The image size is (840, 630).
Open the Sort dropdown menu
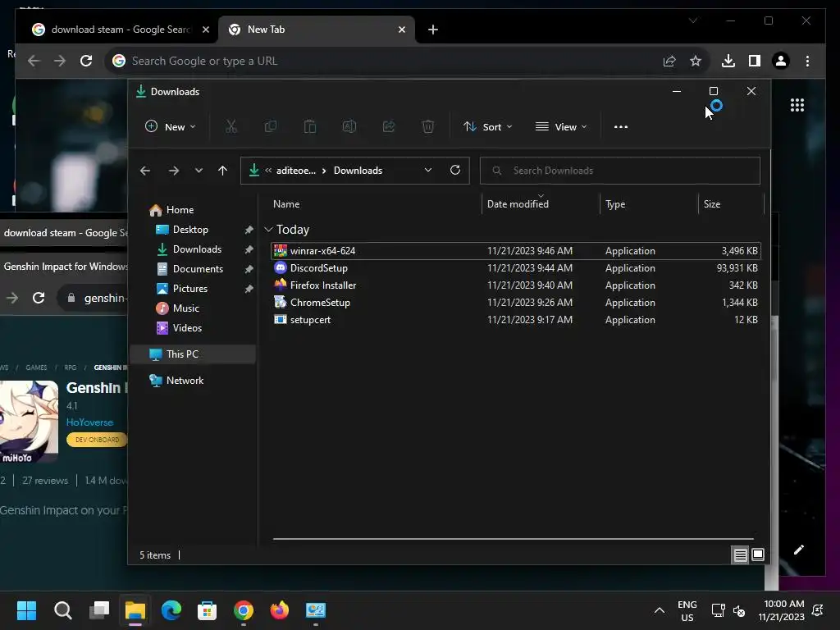488,127
